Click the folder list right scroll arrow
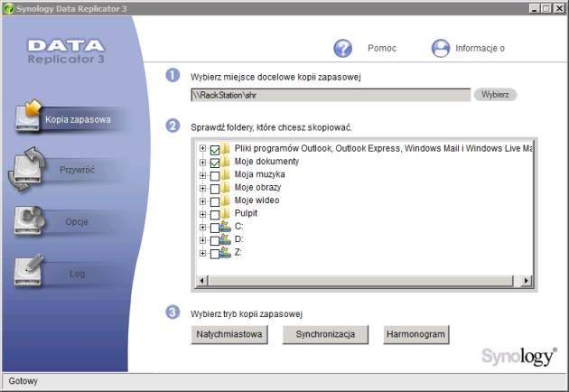569x392 pixels. 527,281
